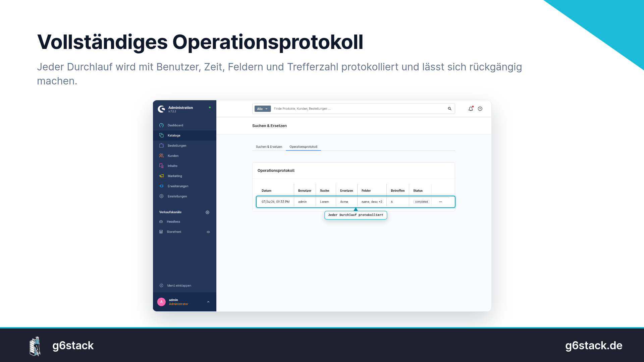Screen dimensions: 644x362
Task: Open the Bestellungen menu item
Action: tap(184, 145)
